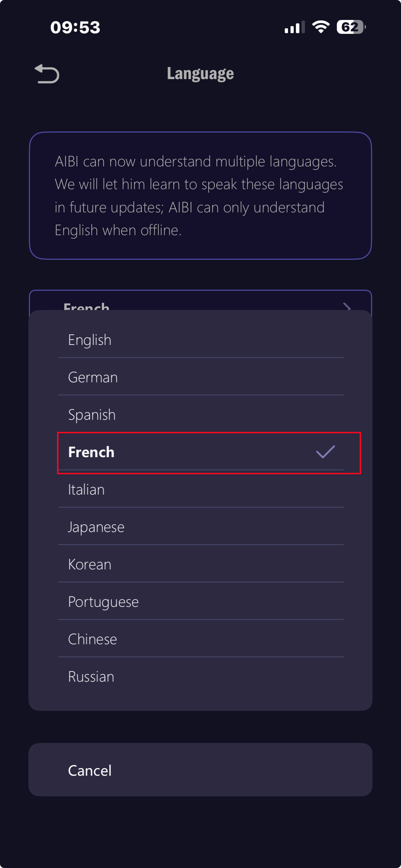Viewport: 401px width, 868px height.
Task: Tap the AIBI multilingual info box
Action: pyautogui.click(x=200, y=196)
